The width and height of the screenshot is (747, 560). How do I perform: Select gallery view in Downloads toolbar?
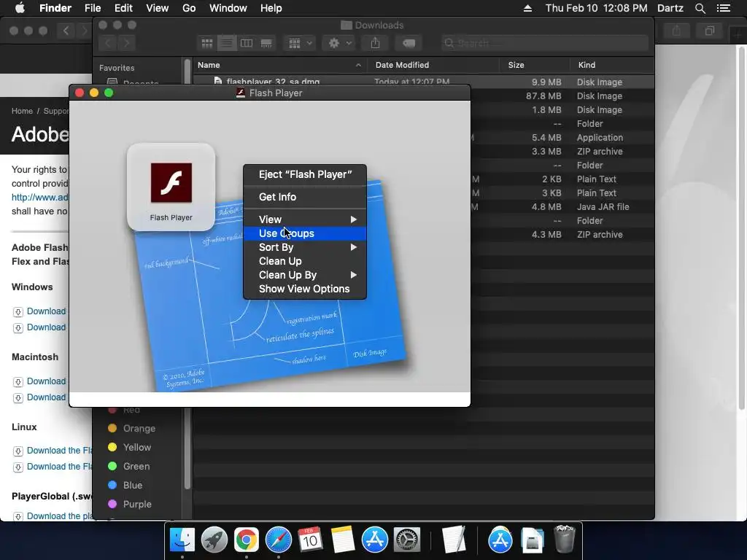click(266, 43)
